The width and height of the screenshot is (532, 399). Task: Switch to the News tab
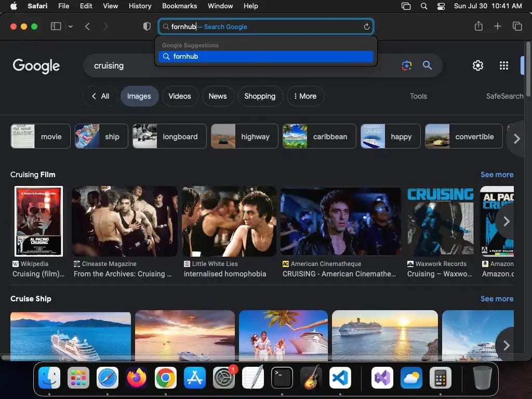point(218,96)
